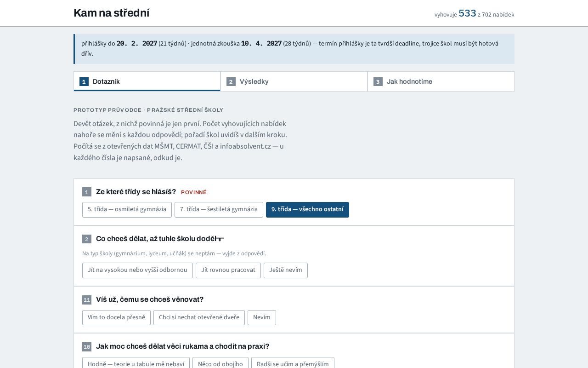Select 7. třída — šestiletá gymnázia
The width and height of the screenshot is (588, 368).
tap(219, 210)
